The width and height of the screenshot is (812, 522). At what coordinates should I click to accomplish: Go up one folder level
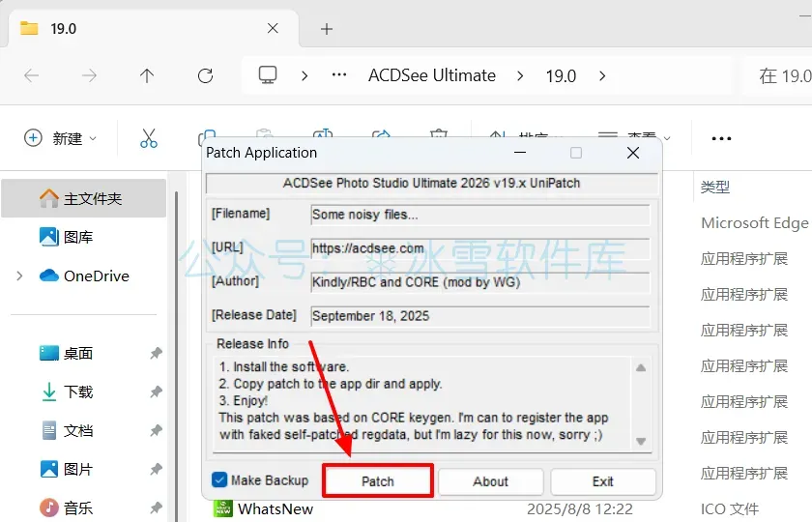pos(147,75)
